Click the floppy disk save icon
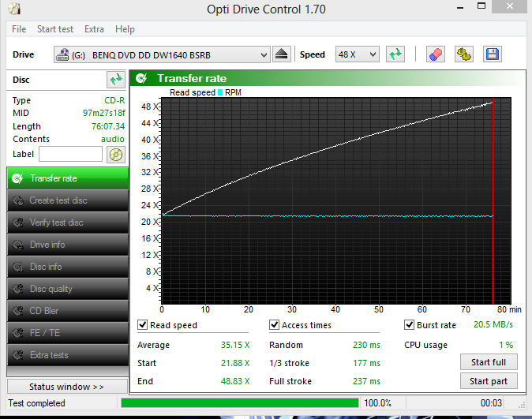 tap(493, 54)
